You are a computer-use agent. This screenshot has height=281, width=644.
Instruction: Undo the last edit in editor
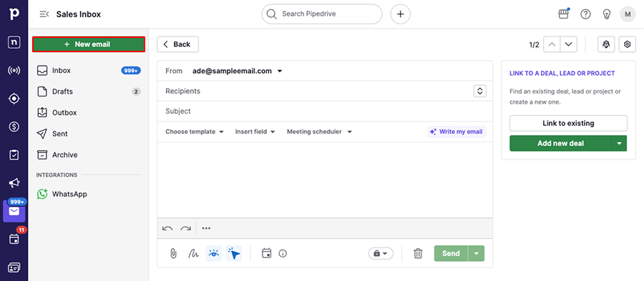coord(167,229)
